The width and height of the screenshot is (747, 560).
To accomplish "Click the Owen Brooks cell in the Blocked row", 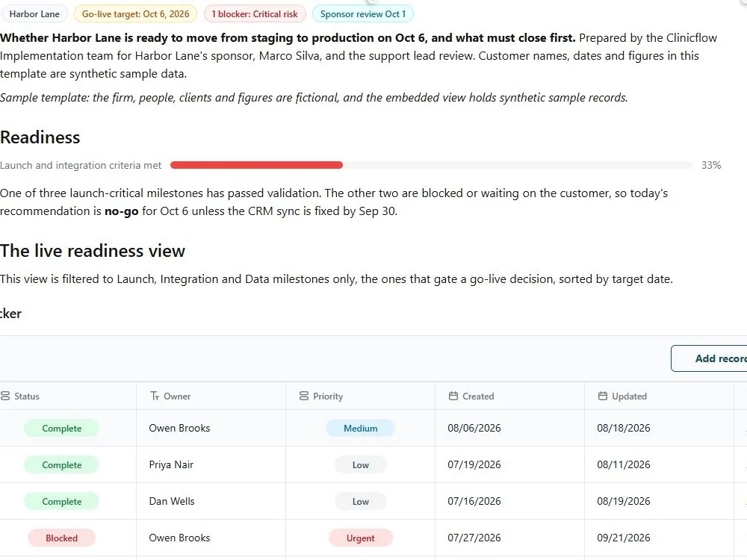I will click(211, 538).
